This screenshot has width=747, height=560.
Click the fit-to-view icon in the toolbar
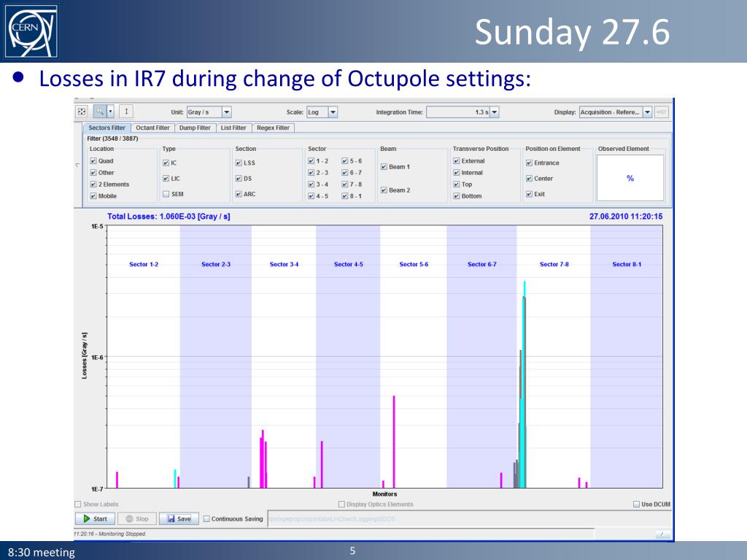(x=82, y=112)
